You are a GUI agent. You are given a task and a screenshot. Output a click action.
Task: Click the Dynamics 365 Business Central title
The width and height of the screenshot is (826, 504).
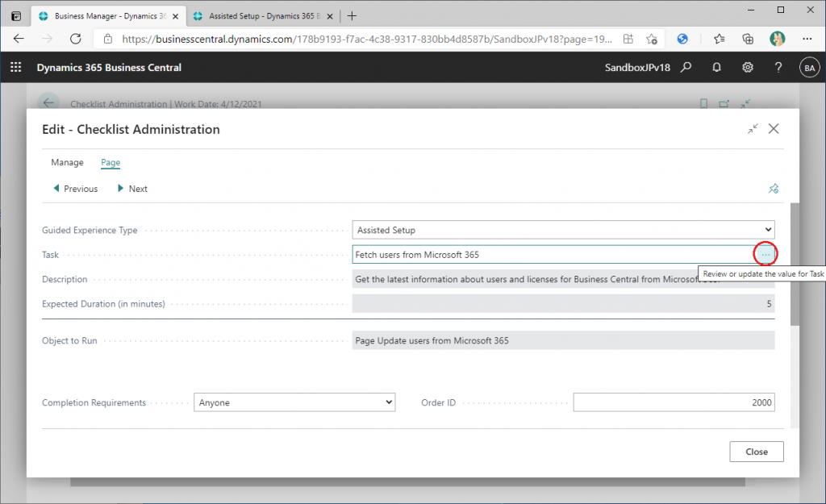109,68
